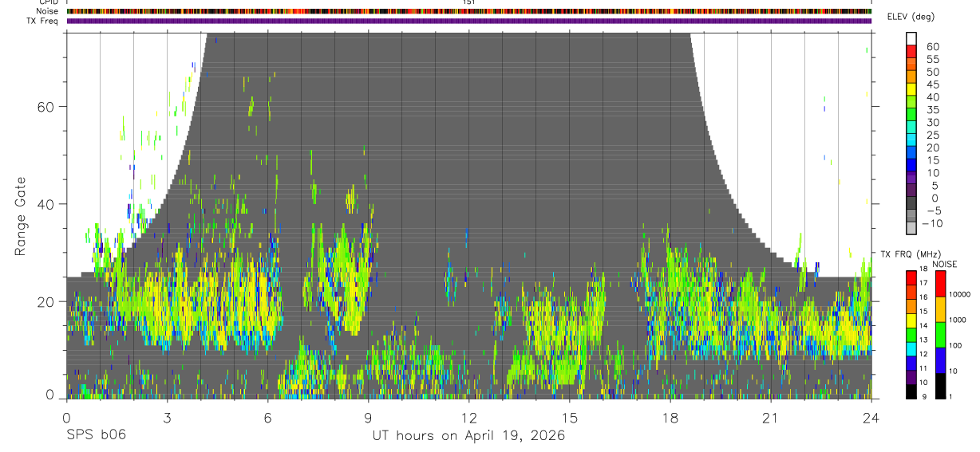Click the Noise color strip above the plot
Screen dimensions: 980x452
click(x=469, y=11)
